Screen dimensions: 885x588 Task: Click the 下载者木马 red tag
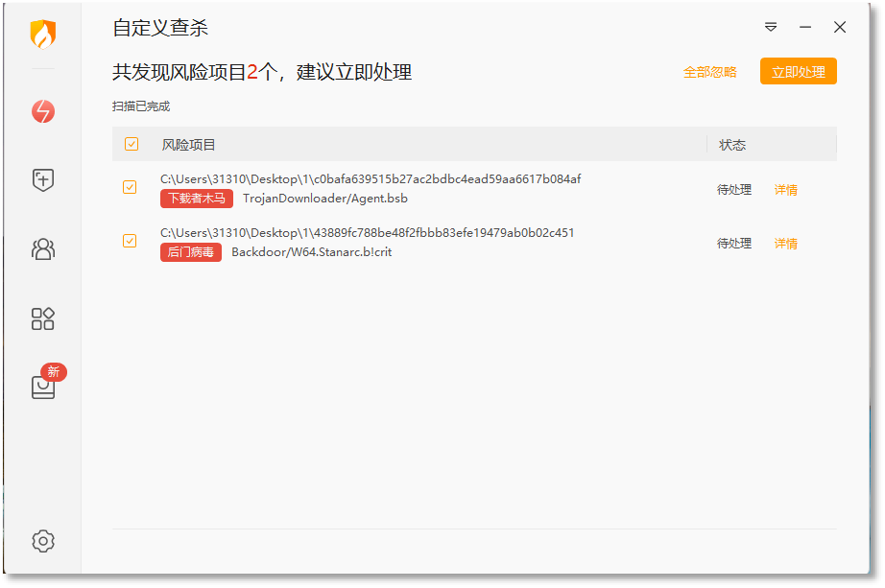click(x=197, y=199)
